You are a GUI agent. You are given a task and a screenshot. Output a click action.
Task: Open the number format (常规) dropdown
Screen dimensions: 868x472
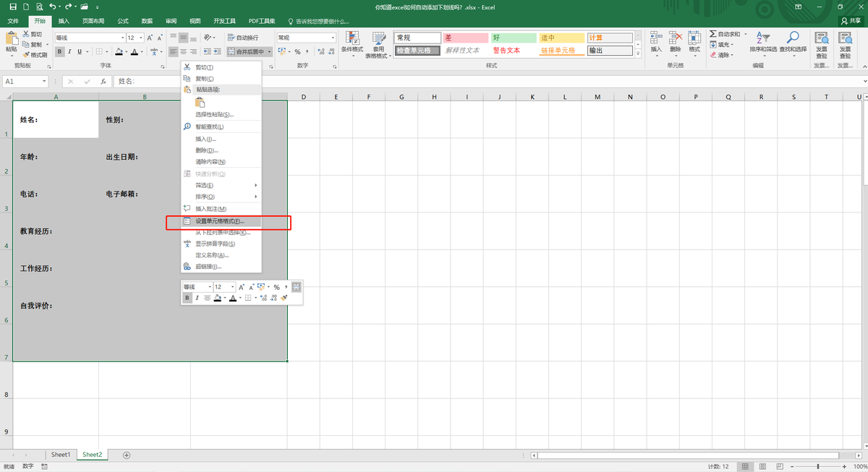(x=333, y=38)
